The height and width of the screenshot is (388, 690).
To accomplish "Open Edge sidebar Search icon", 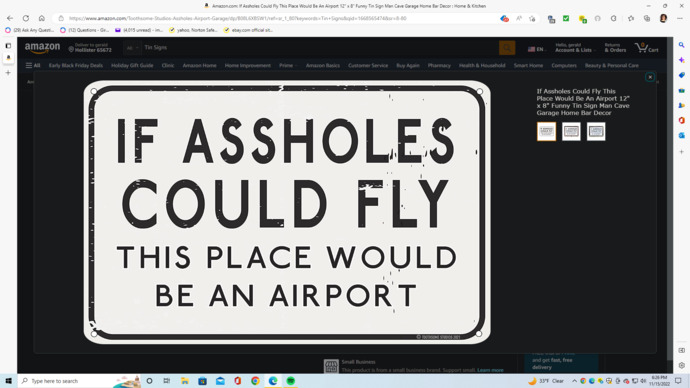I will [x=682, y=45].
